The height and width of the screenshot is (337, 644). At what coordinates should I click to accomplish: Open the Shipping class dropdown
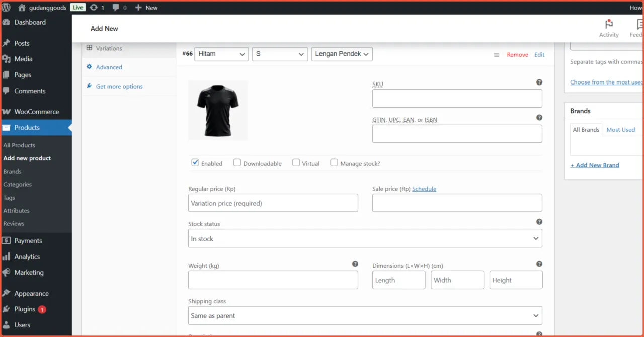coord(365,315)
